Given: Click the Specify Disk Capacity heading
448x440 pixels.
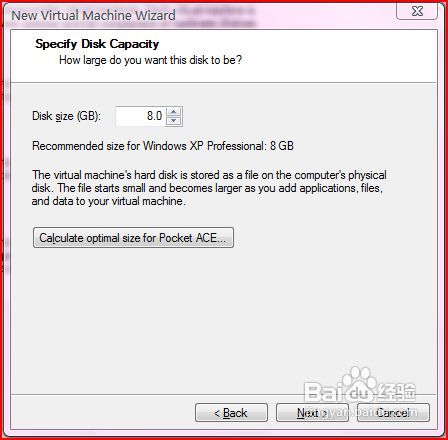Looking at the screenshot, I should (97, 44).
